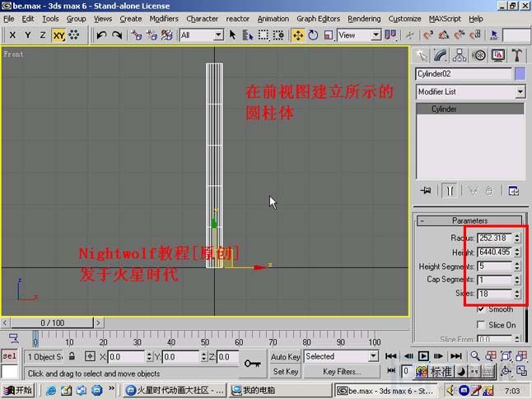
Task: Collapse the Parameters rollout
Action: [469, 220]
